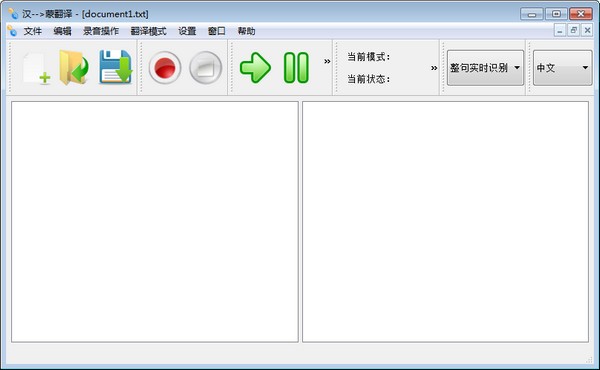The width and height of the screenshot is (600, 370).
Task: Open the 窗口 menu
Action: (x=217, y=31)
